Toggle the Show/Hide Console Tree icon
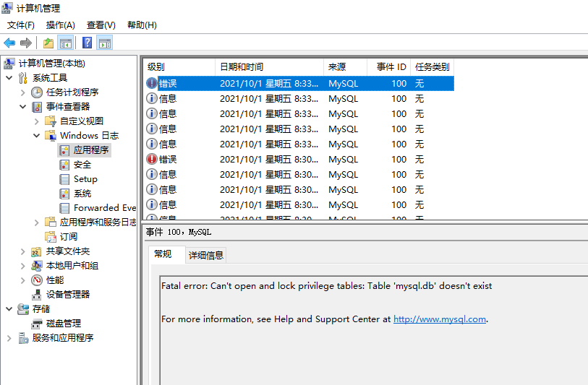This screenshot has height=385, width=588. 66,43
